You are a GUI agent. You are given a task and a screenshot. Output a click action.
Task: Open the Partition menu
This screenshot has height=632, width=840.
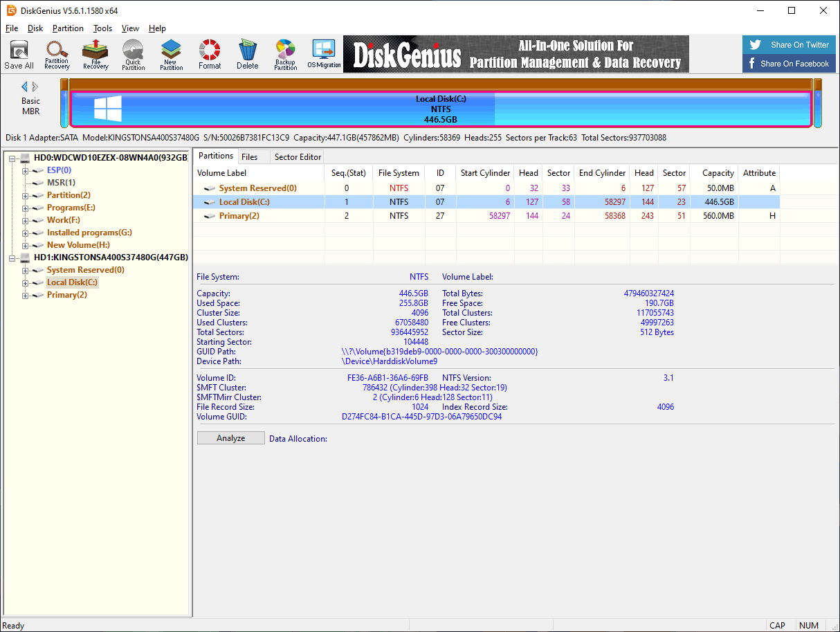coord(68,28)
